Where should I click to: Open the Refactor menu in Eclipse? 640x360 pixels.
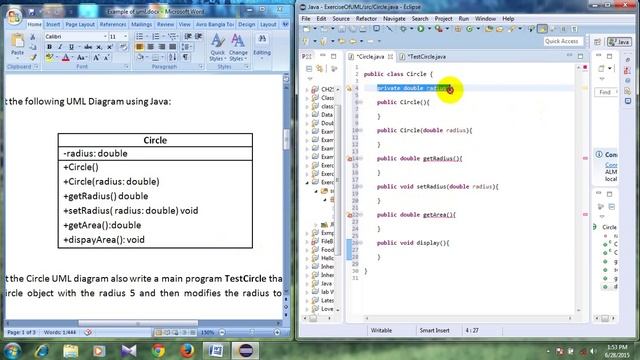click(x=366, y=19)
